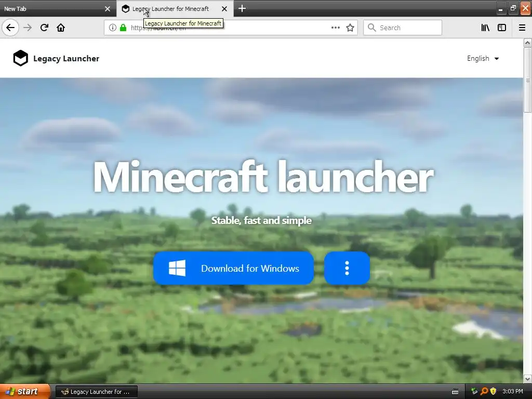Screen dimensions: 532x399
Task: Restore down the browser window
Action: click(513, 8)
